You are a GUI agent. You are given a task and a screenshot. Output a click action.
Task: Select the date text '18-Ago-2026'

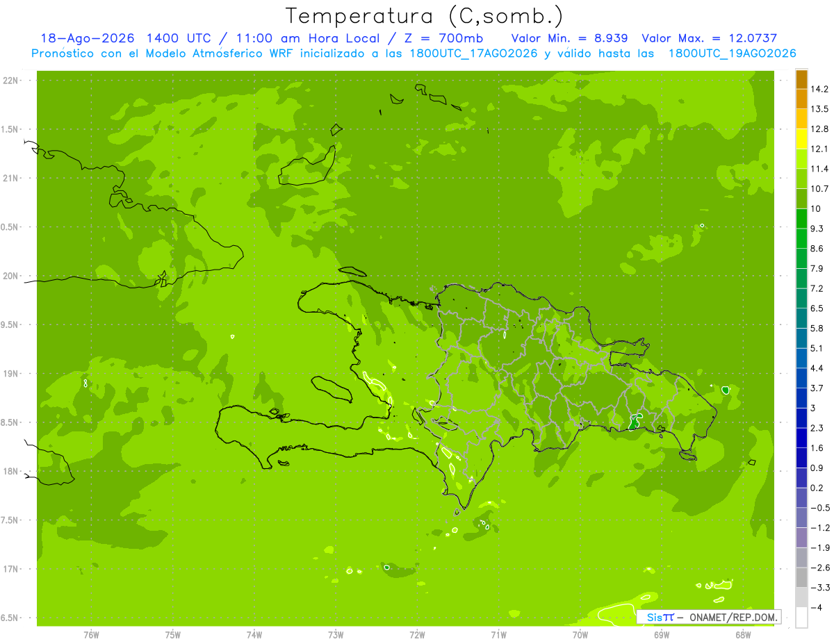(87, 38)
